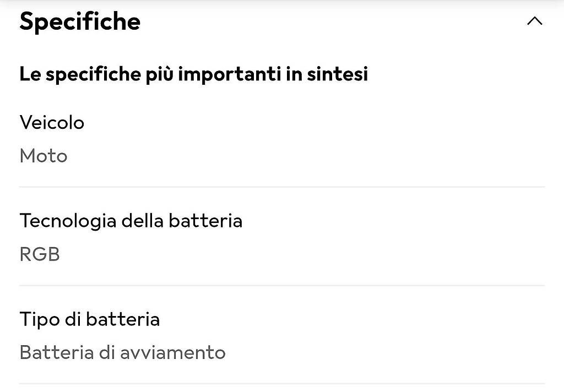Viewport: 564px width, 392px height.
Task: Click the divider below 'Batteria di avviamento'
Action: (282, 384)
